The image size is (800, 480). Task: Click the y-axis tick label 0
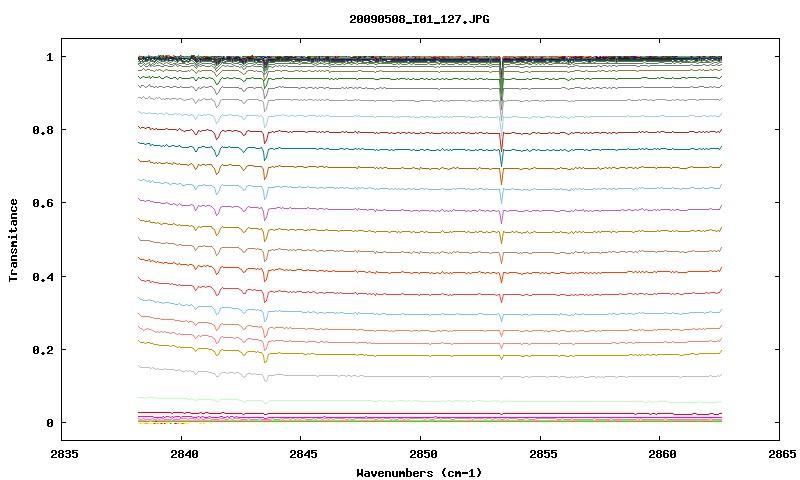click(x=49, y=423)
